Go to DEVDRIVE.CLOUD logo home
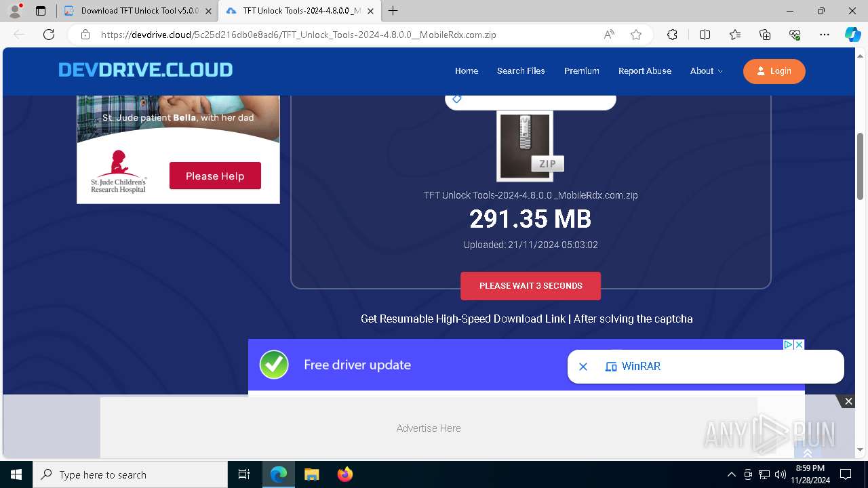 (x=145, y=70)
